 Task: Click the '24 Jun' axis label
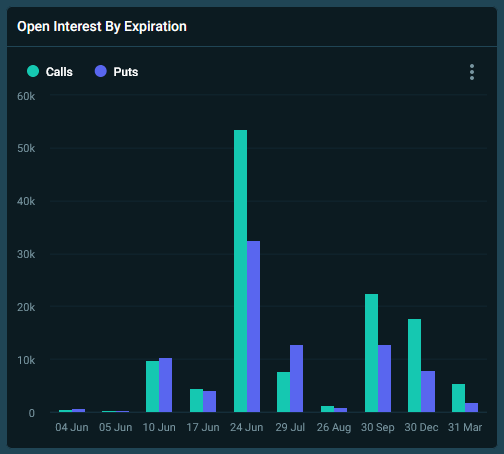pos(247,427)
